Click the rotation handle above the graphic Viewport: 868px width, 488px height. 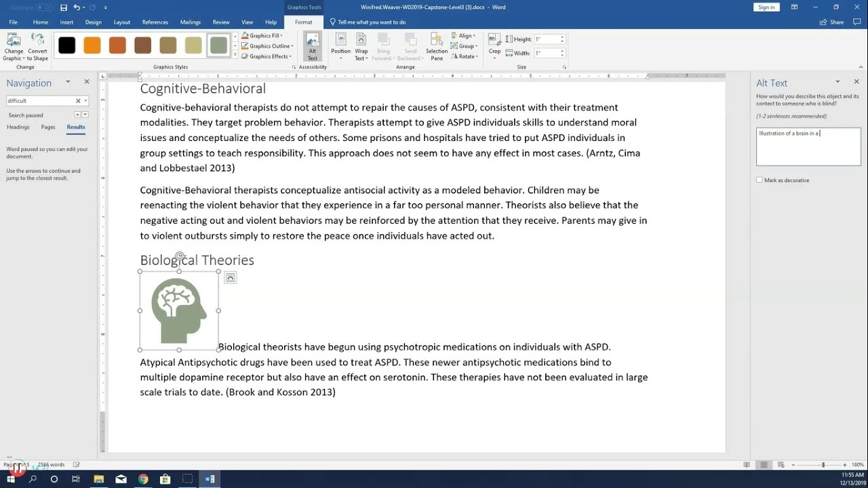coord(180,256)
